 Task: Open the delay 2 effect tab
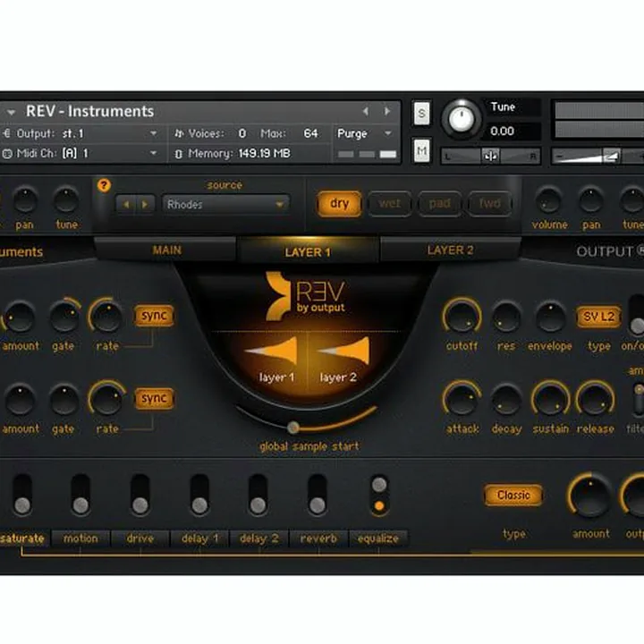[x=259, y=538]
